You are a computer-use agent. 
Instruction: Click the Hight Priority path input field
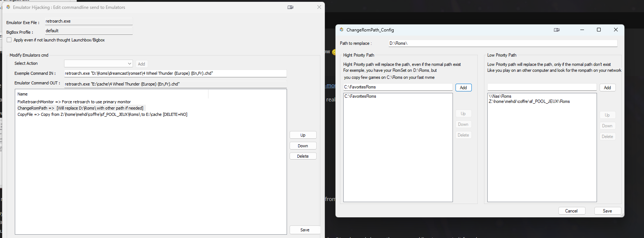pos(398,87)
